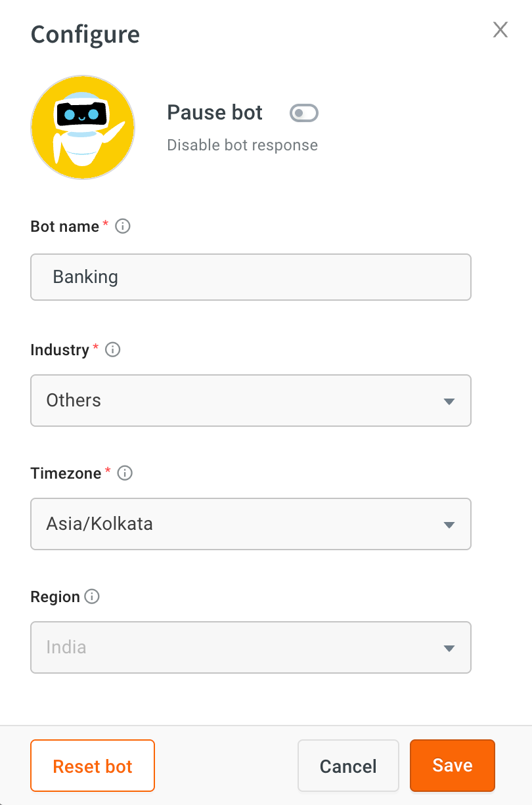This screenshot has height=805, width=532.
Task: Open the Region dropdown showing India
Action: (250, 647)
